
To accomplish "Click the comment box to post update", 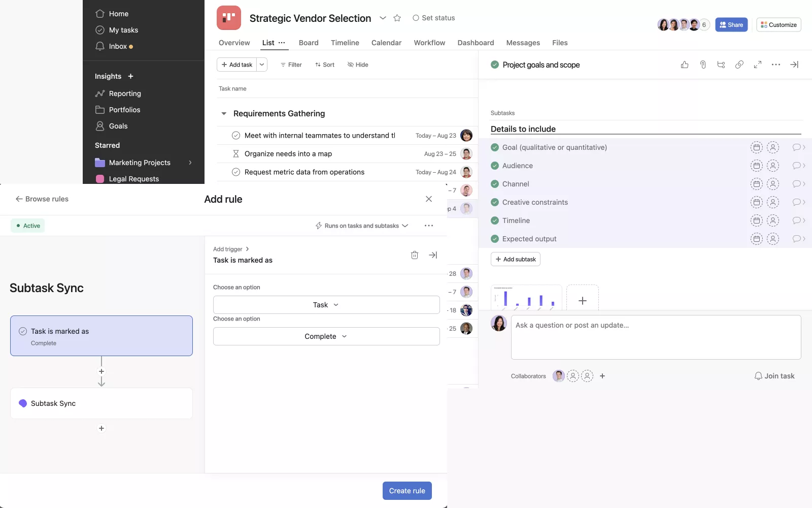I will [656, 337].
